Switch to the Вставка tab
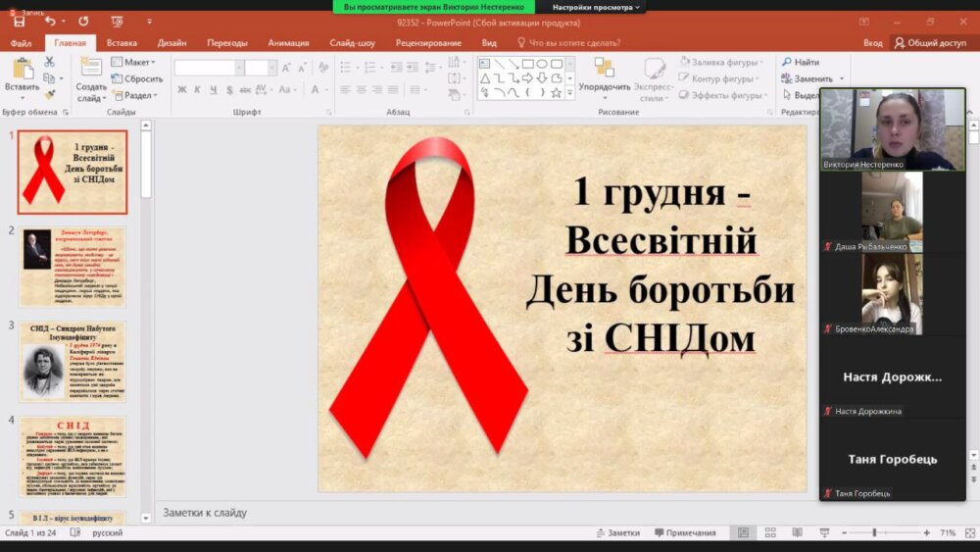This screenshot has width=980, height=552. 122,43
